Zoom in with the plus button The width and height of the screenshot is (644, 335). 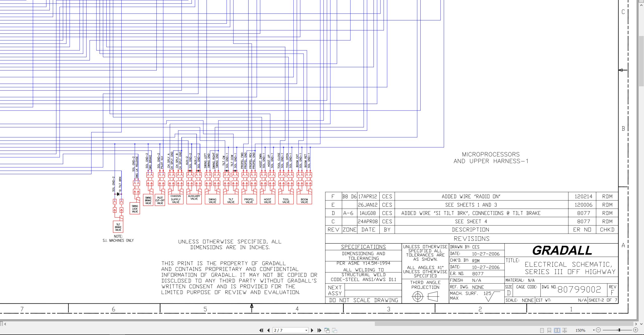coord(635,330)
